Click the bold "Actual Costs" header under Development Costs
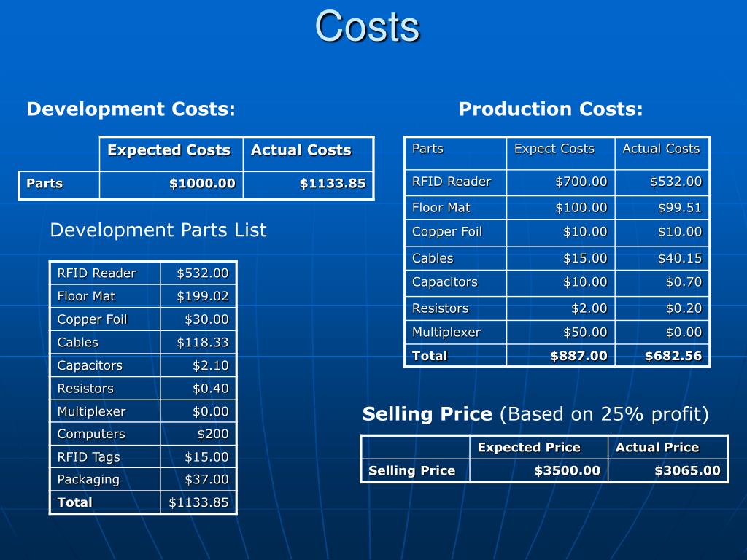The width and height of the screenshot is (747, 560). click(301, 150)
